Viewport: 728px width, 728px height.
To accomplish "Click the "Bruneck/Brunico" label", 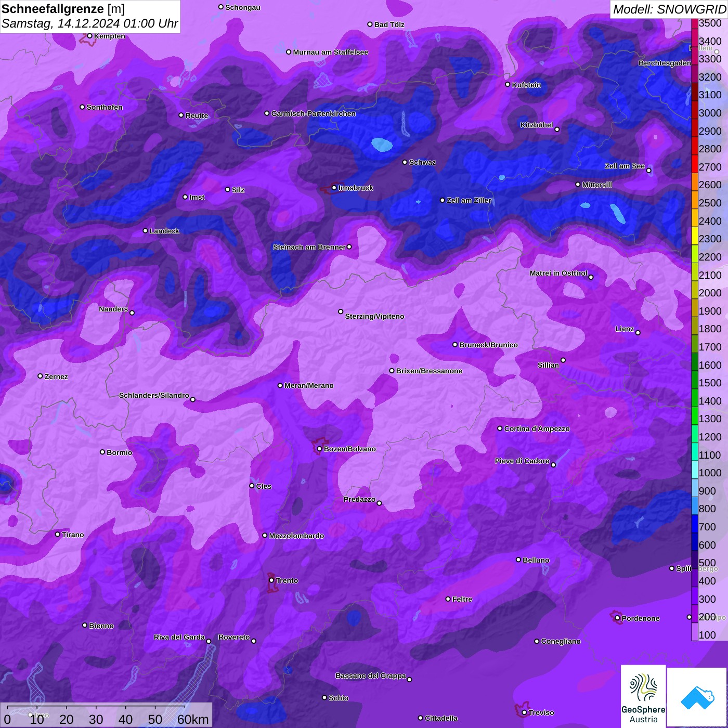I will tap(488, 345).
